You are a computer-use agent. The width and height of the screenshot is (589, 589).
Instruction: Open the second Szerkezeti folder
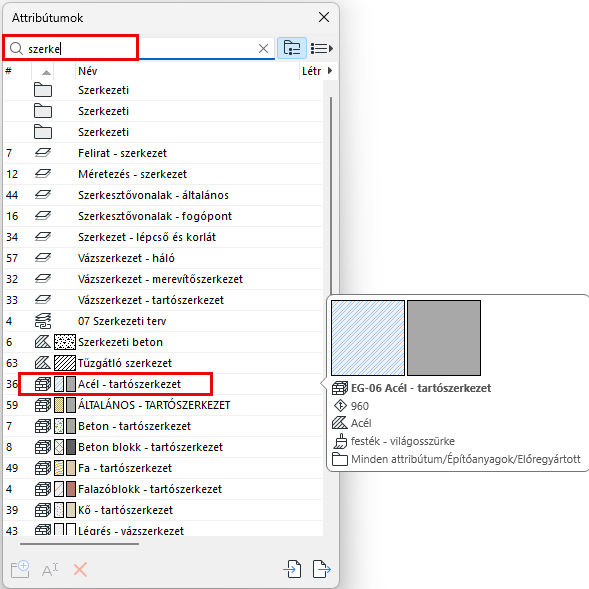[x=163, y=111]
